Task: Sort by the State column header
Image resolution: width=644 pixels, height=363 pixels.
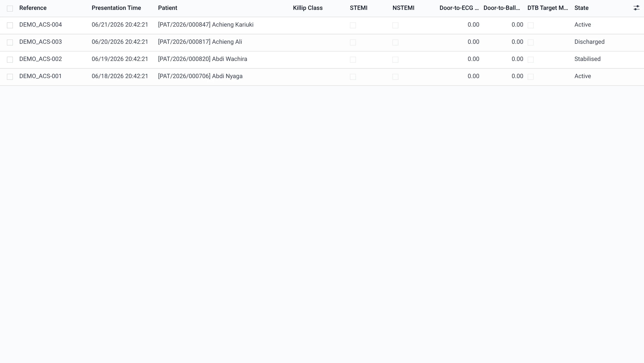Action: [x=581, y=8]
